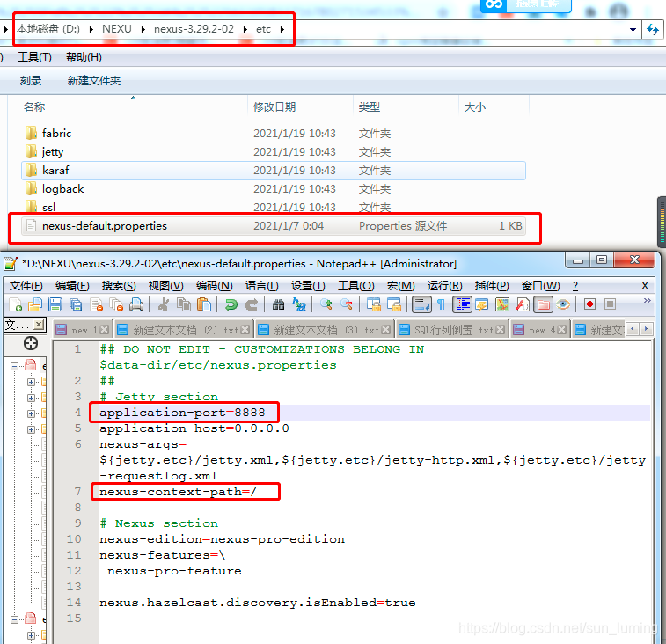Viewport: 666px width, 644px height.
Task: Collapse the top root node in side tree
Action: [14, 366]
